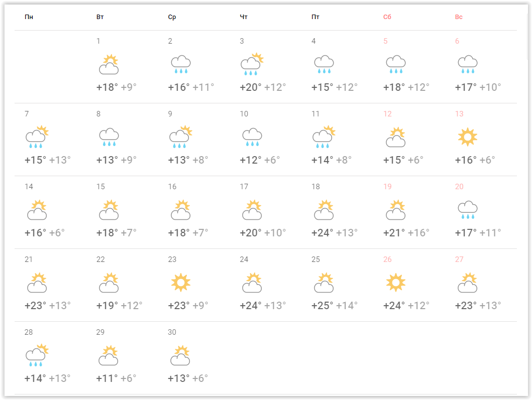532x400 pixels.
Task: Click the +11° +6° temperatures for day 29
Action: pyautogui.click(x=116, y=378)
